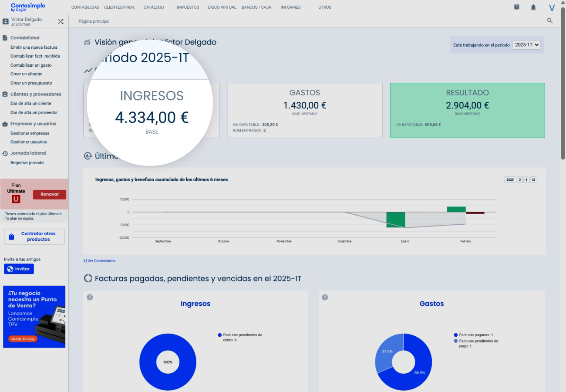Click the blue Invitar button
This screenshot has height=392, width=566.
click(19, 269)
